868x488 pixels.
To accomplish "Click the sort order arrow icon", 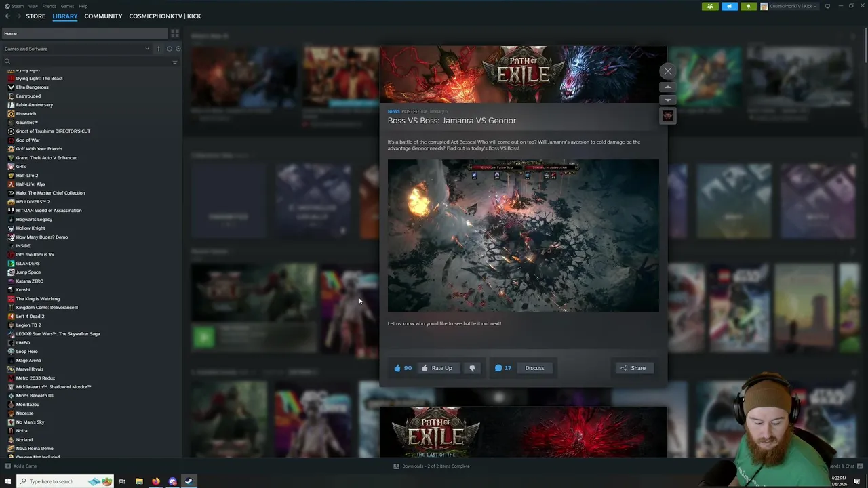I will 159,49.
